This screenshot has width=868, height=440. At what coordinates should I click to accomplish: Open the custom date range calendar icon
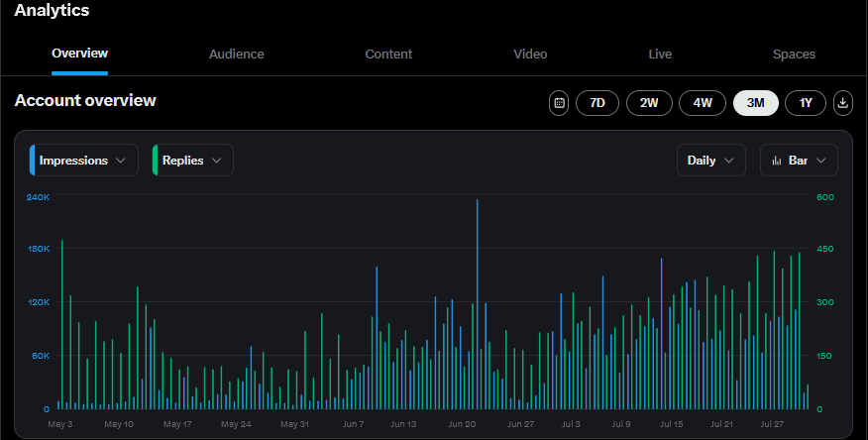coord(559,103)
